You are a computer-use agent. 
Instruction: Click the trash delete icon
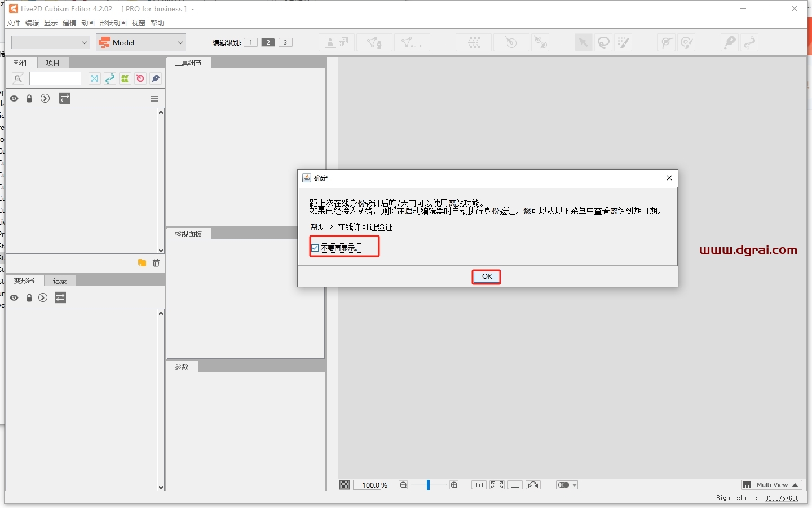point(156,263)
